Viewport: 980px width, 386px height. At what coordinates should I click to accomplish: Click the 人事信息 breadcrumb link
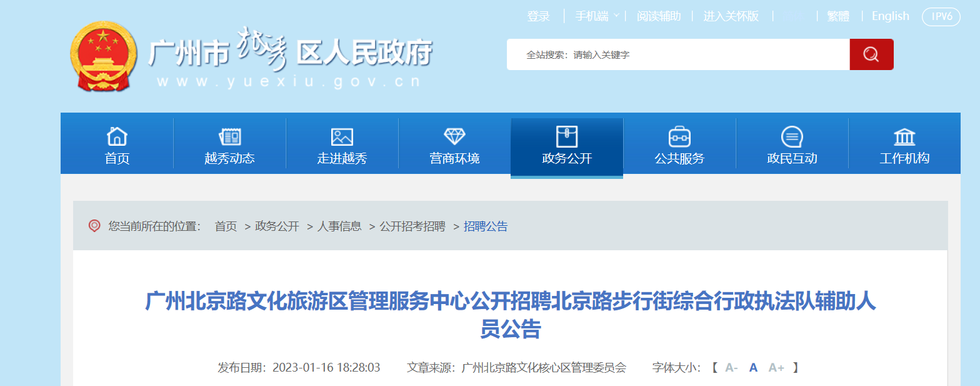(x=339, y=226)
